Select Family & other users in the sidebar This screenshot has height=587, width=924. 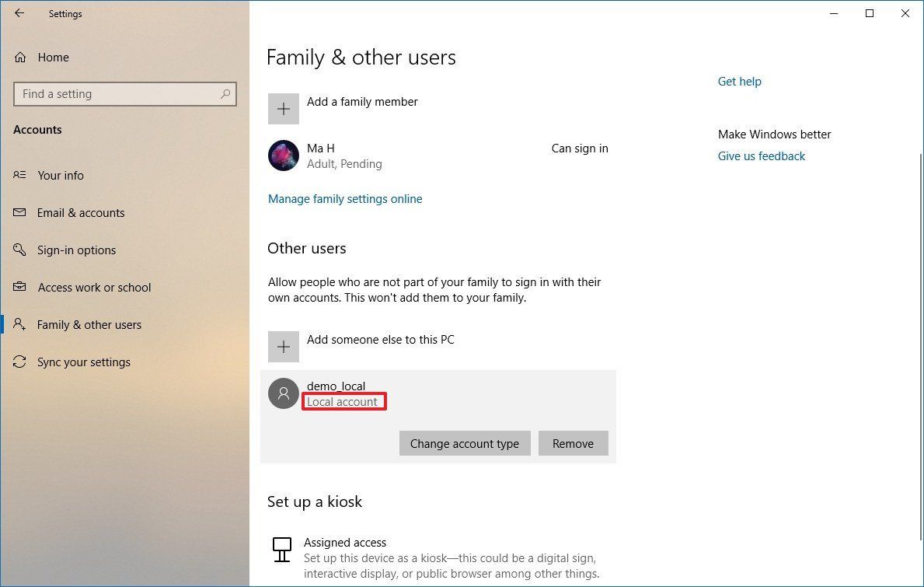click(x=89, y=324)
